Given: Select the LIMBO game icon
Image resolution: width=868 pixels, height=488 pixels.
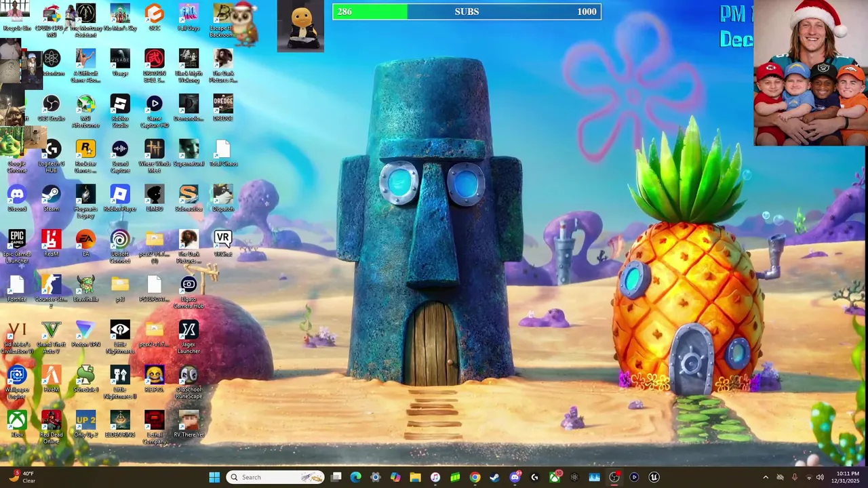Looking at the screenshot, I should pyautogui.click(x=154, y=199).
